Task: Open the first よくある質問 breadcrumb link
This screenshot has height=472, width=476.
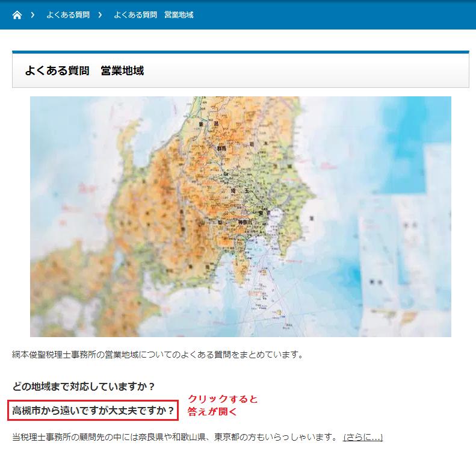Action: coord(67,15)
